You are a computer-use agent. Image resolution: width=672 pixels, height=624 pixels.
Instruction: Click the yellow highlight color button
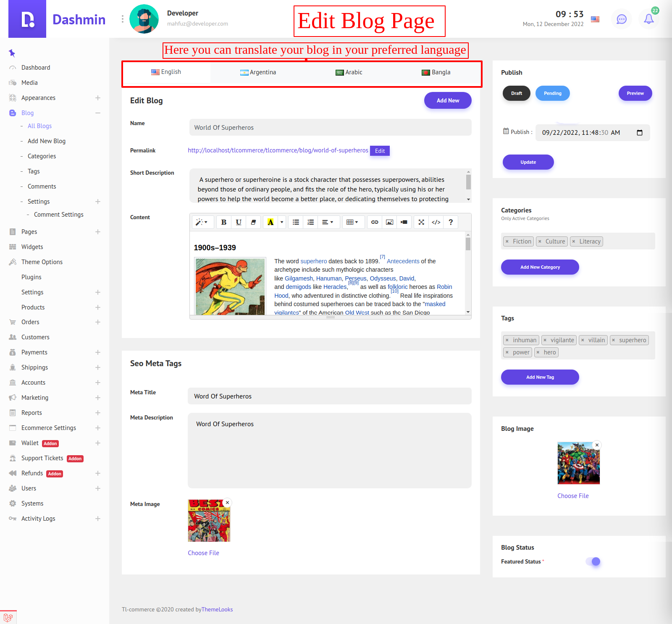point(270,222)
